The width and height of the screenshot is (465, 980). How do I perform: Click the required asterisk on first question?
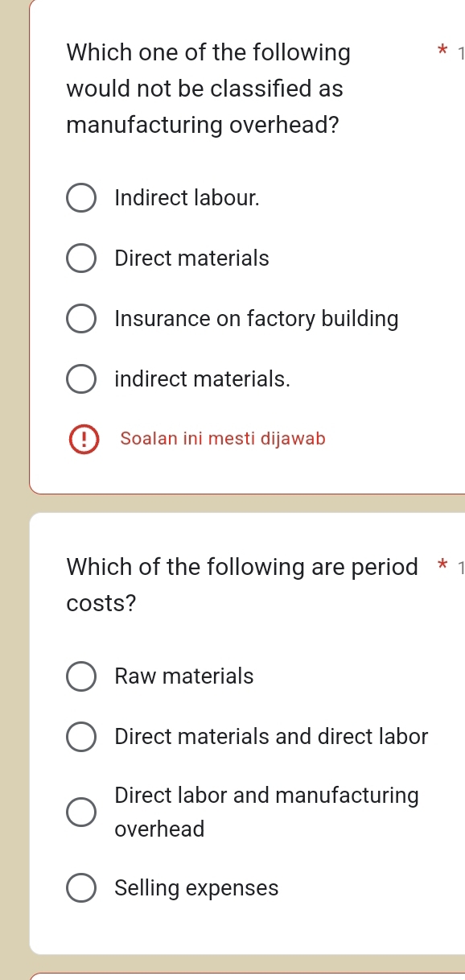pos(443,51)
